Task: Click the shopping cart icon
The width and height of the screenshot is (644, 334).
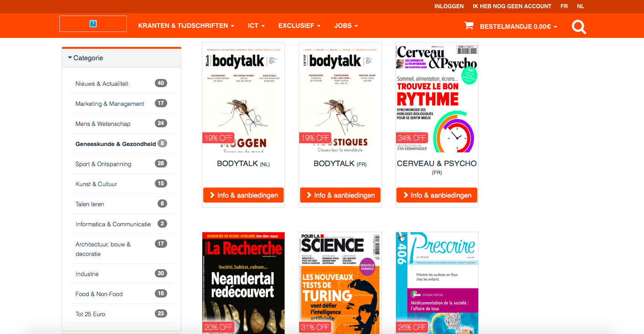Action: (x=469, y=26)
